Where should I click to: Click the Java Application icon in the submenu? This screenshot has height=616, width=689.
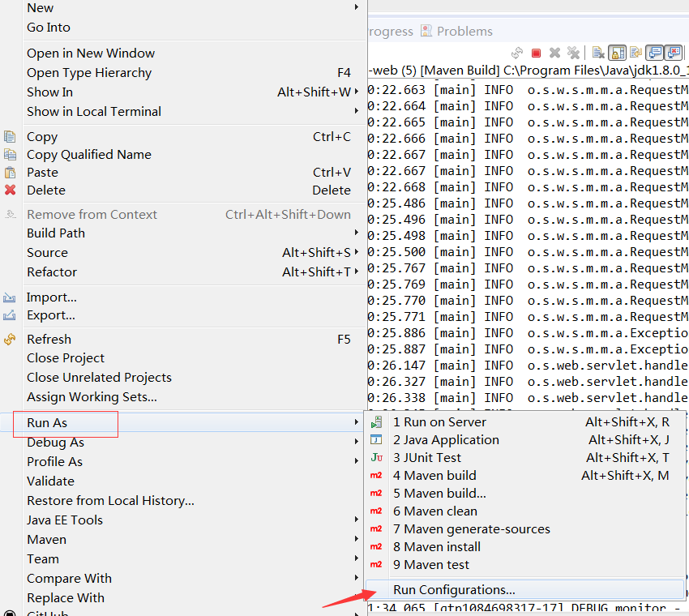(x=376, y=440)
